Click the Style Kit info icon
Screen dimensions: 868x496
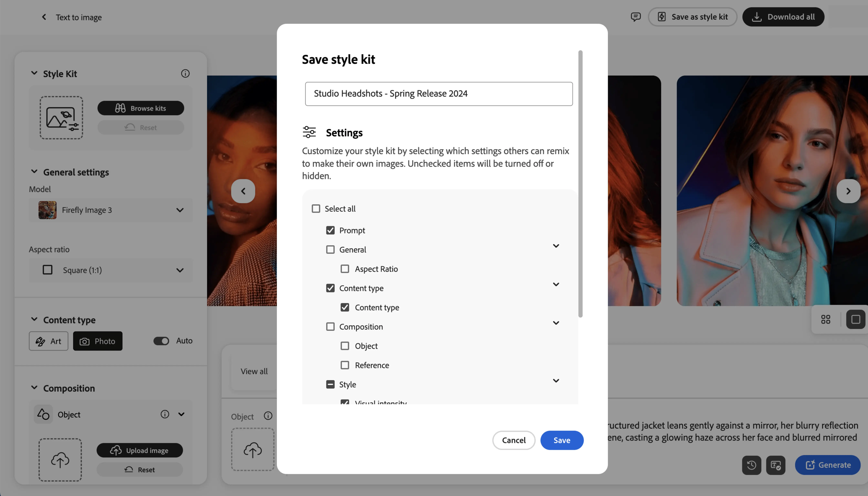pyautogui.click(x=185, y=73)
